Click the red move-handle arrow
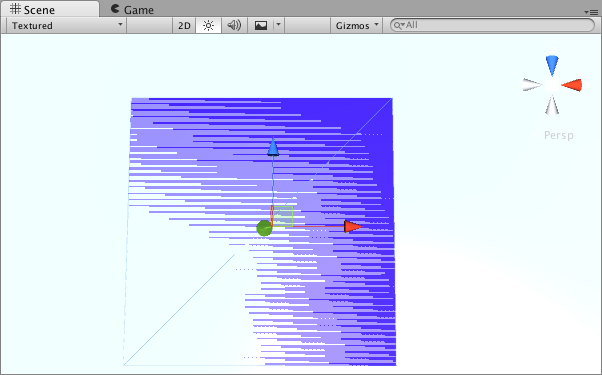Viewport: 602px width, 375px height. tap(353, 226)
